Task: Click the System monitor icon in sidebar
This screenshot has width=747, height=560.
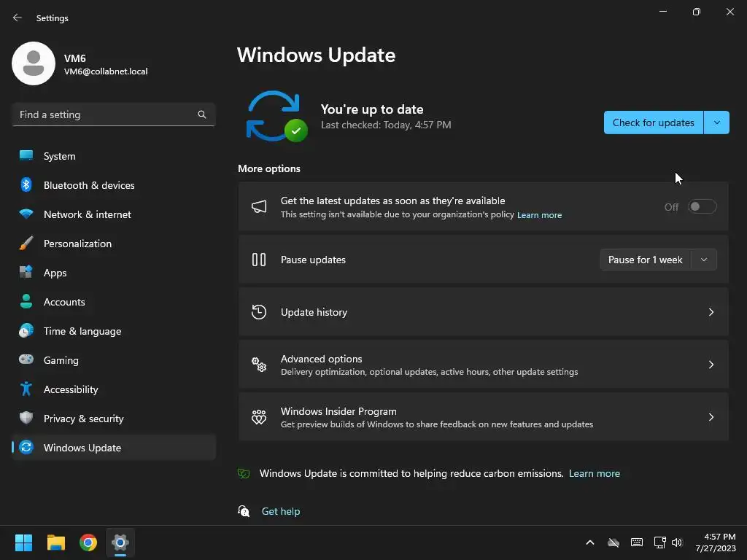Action: 26,155
